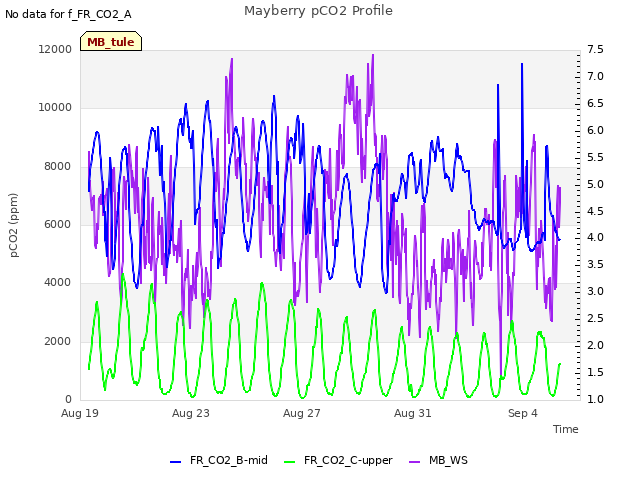The image size is (640, 480).
Task: Click the green FR_CO2_C-upper legend swatch
Action: (x=289, y=462)
